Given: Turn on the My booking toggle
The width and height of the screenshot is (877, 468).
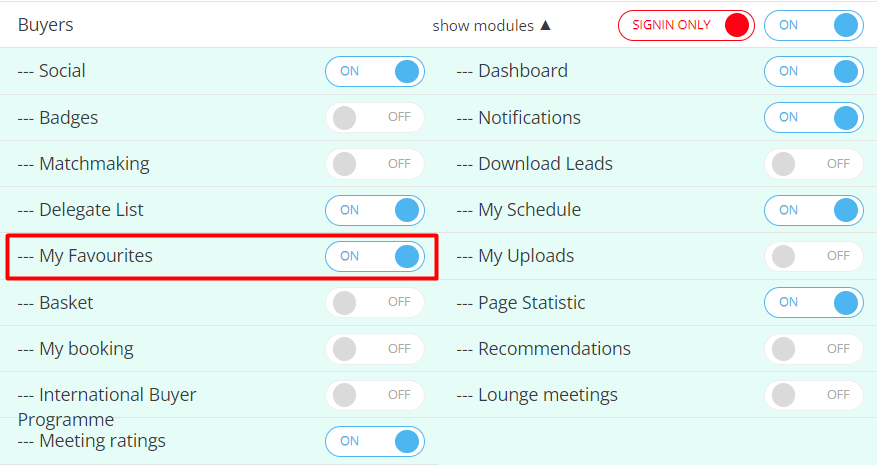Looking at the screenshot, I should [x=374, y=349].
